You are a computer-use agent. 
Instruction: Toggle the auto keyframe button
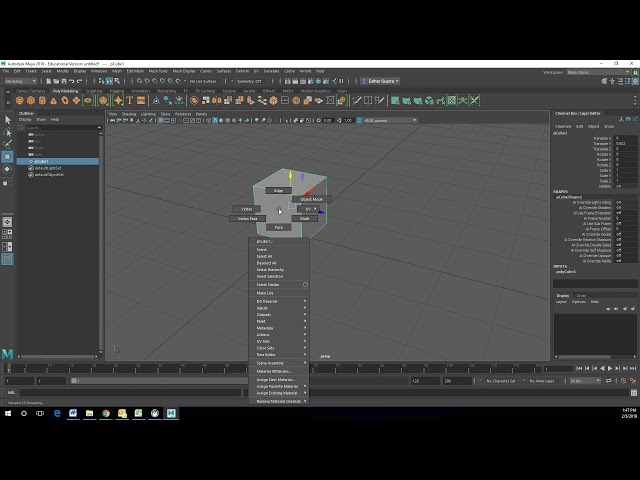(x=623, y=381)
